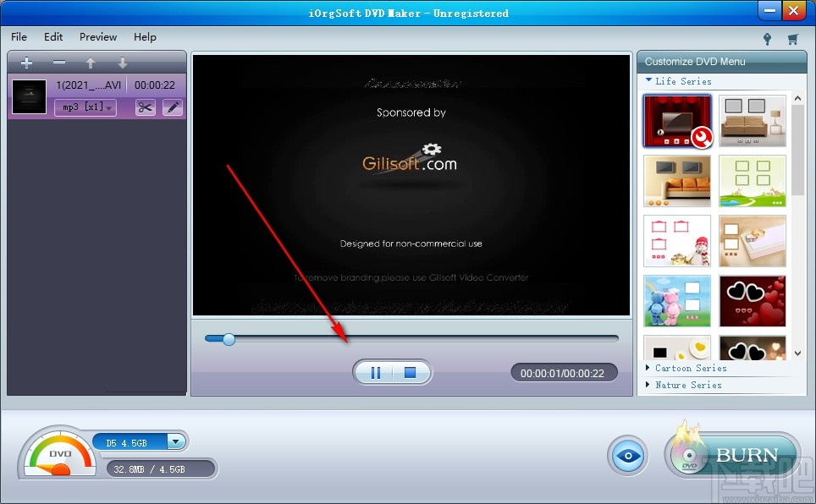Add a new video file
816x504 pixels.
tap(26, 62)
